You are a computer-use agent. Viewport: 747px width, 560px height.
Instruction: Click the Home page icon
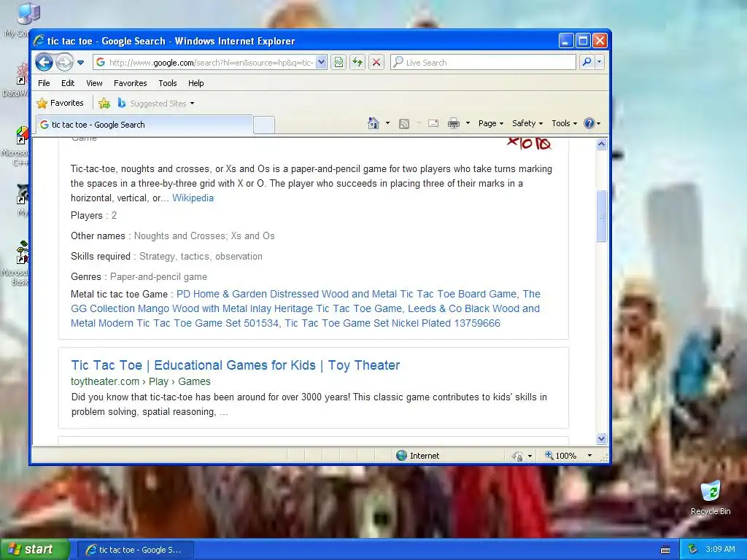(373, 123)
